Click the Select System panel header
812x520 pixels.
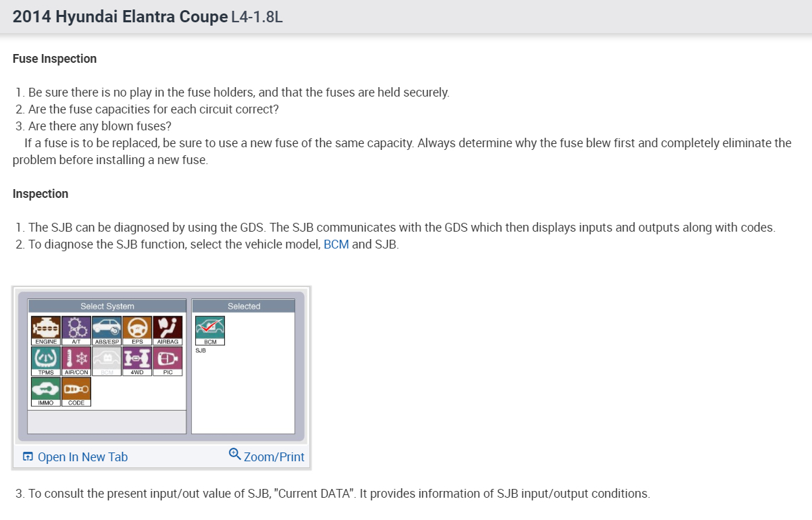point(107,306)
